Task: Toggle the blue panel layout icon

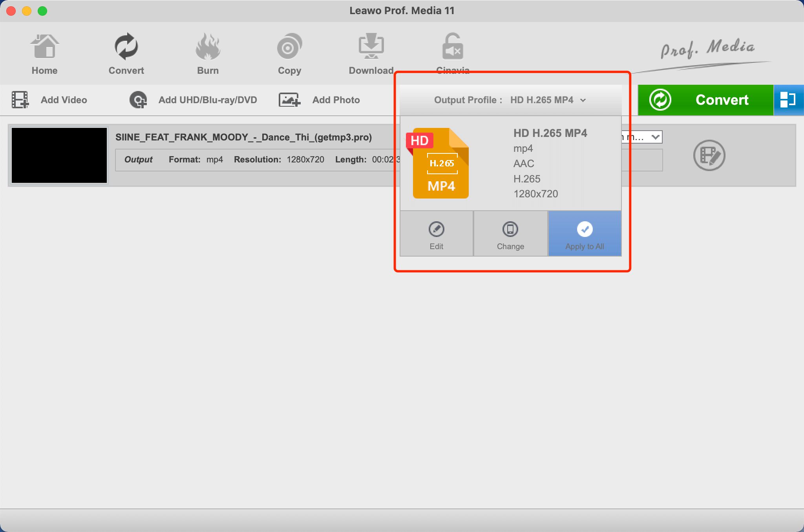Action: [x=788, y=100]
